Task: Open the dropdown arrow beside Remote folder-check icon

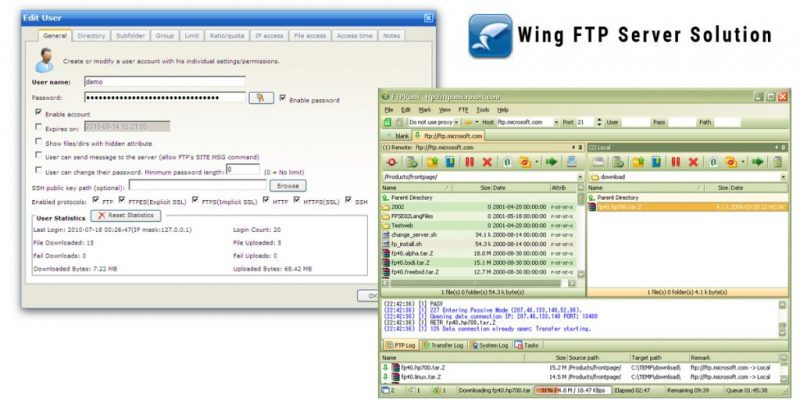Action: coord(537,162)
